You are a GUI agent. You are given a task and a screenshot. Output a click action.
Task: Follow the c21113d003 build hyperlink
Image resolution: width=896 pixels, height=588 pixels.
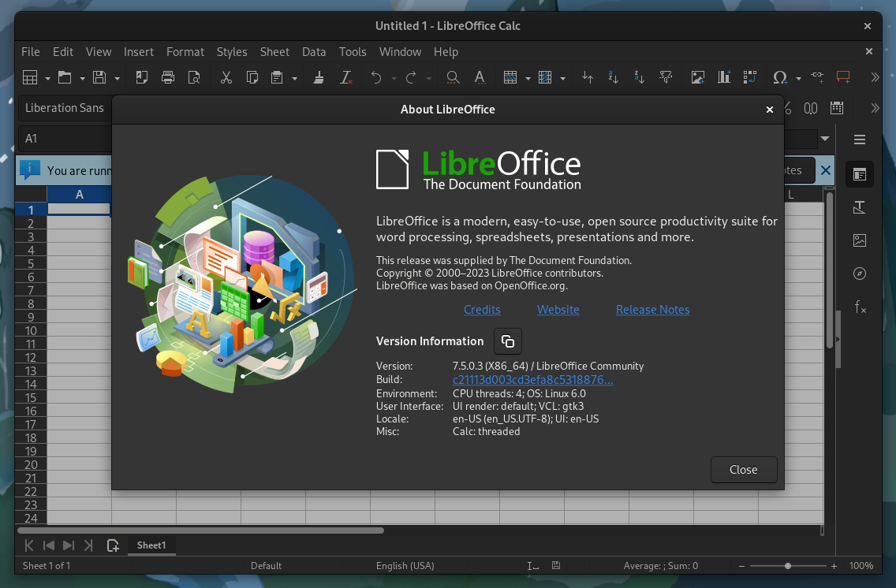[532, 379]
